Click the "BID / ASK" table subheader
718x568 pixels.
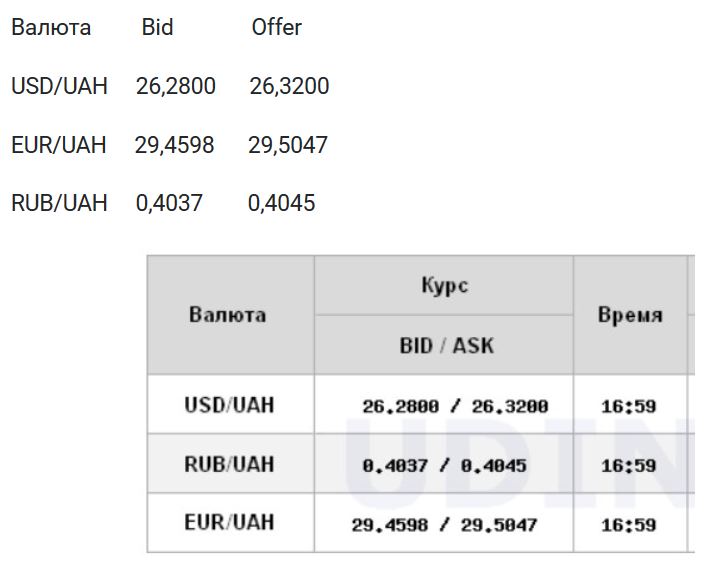(x=446, y=346)
